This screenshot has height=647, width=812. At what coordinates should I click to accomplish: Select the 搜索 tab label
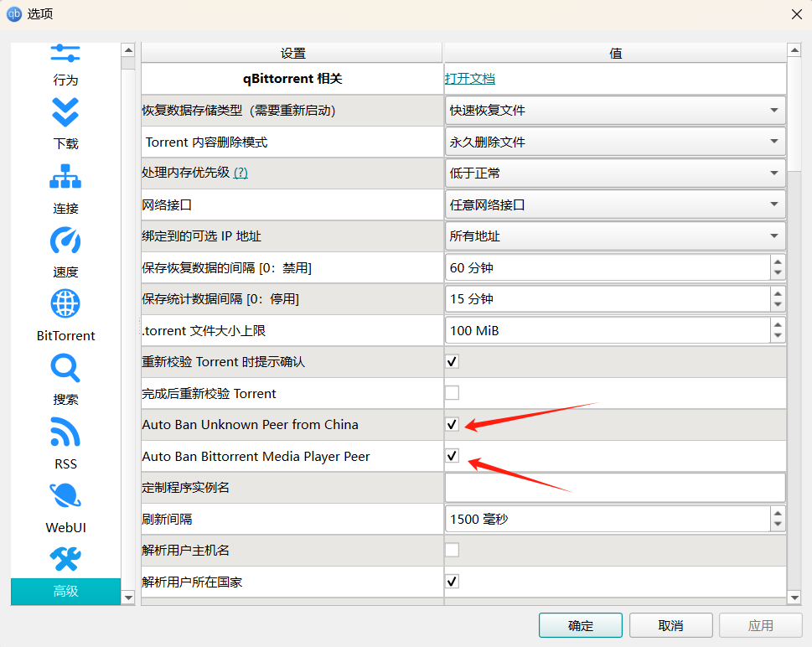tap(65, 400)
